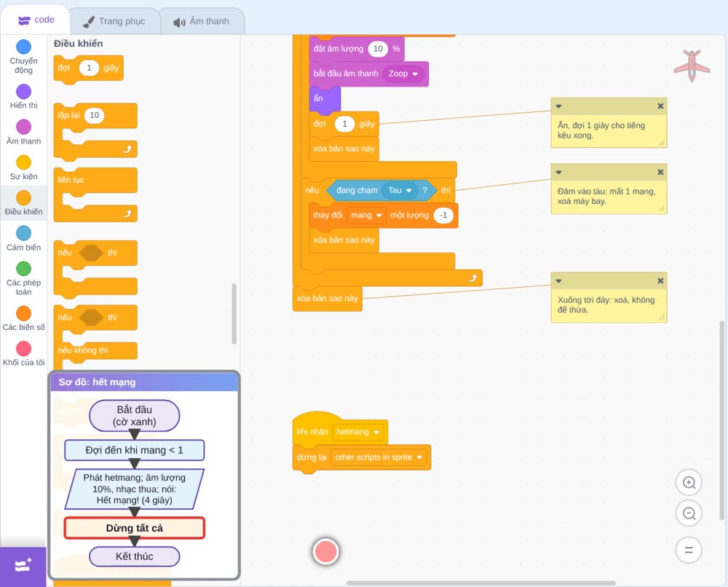Close the 'Đâm vào tàu' comment
This screenshot has width=728, height=587.
[660, 173]
